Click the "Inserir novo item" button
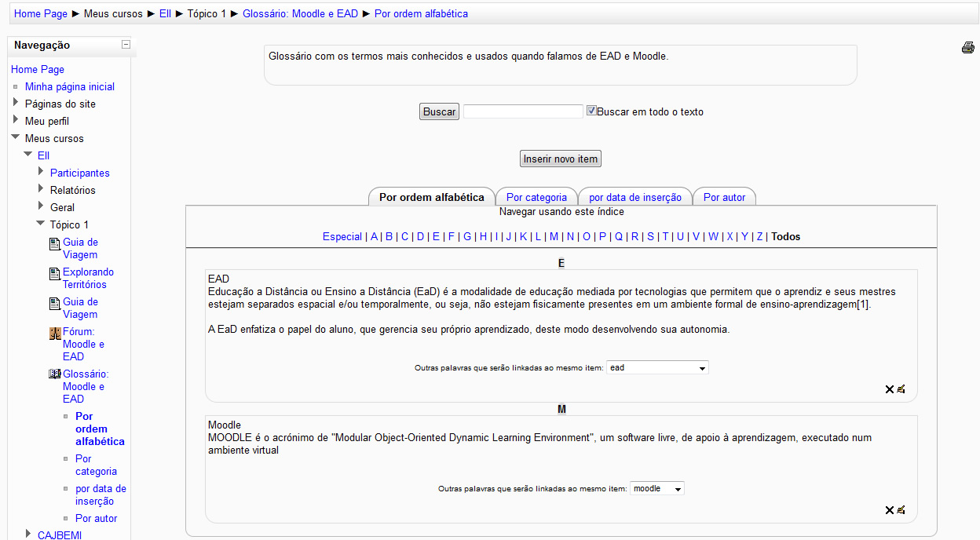Screen dimensions: 980x540 (561, 159)
